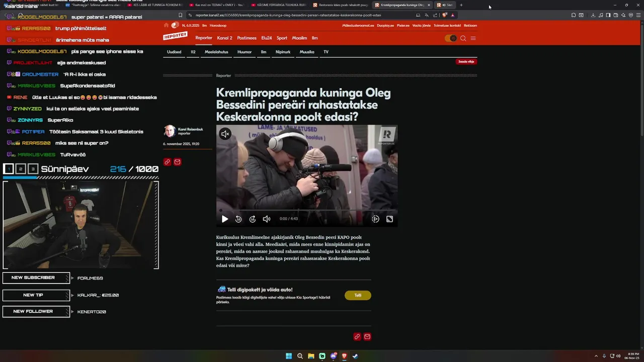
Task: Click the article headline text
Action: [x=303, y=105]
